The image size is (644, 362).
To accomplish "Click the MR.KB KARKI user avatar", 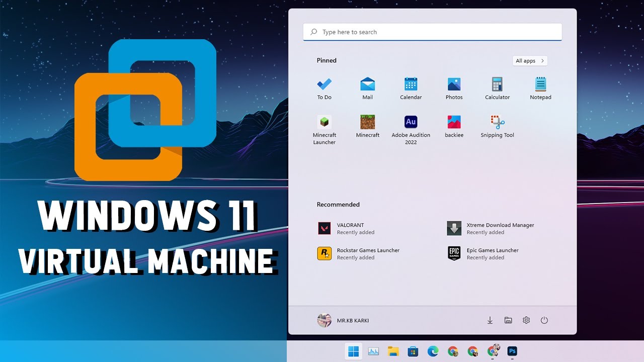I will (x=325, y=320).
